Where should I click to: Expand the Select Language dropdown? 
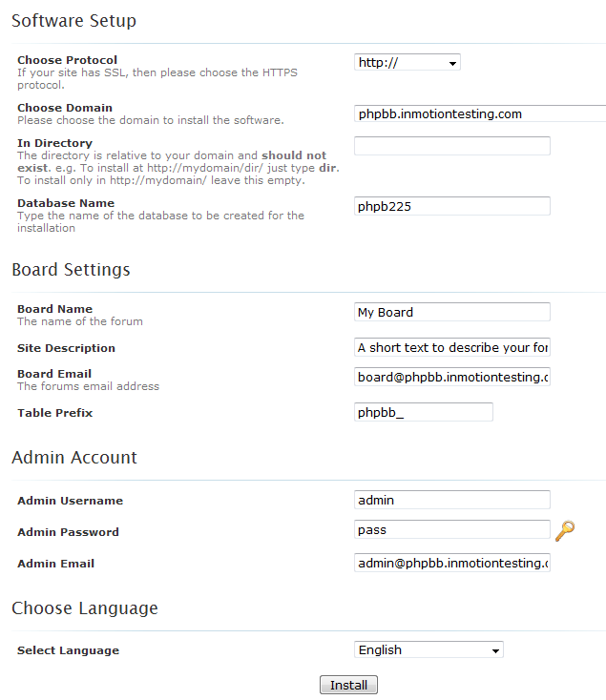[428, 650]
